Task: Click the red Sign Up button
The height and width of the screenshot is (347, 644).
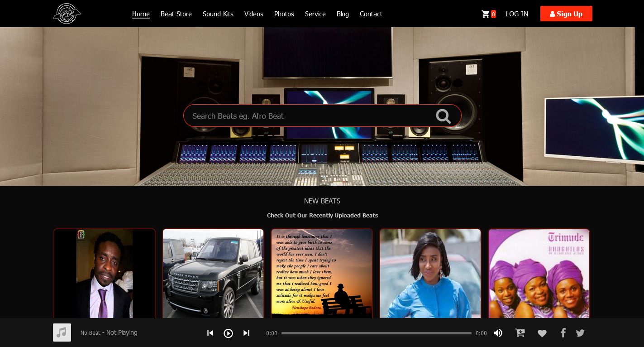Action: [566, 14]
